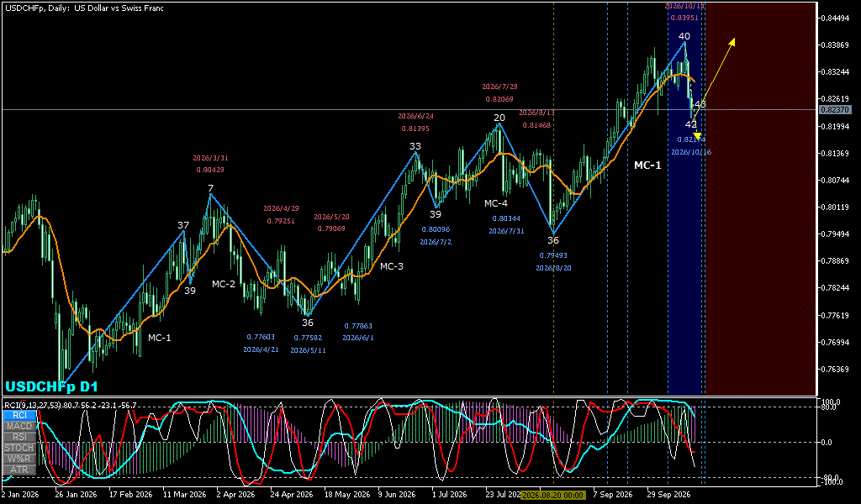Image resolution: width=861 pixels, height=504 pixels.
Task: Select the MC-2 wave label
Action: click(224, 284)
